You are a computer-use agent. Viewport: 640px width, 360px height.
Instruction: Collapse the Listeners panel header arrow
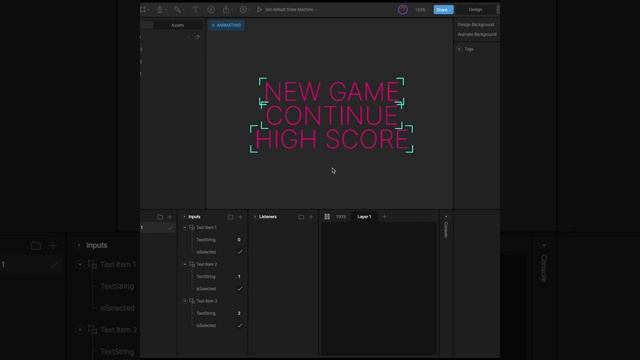[255, 217]
